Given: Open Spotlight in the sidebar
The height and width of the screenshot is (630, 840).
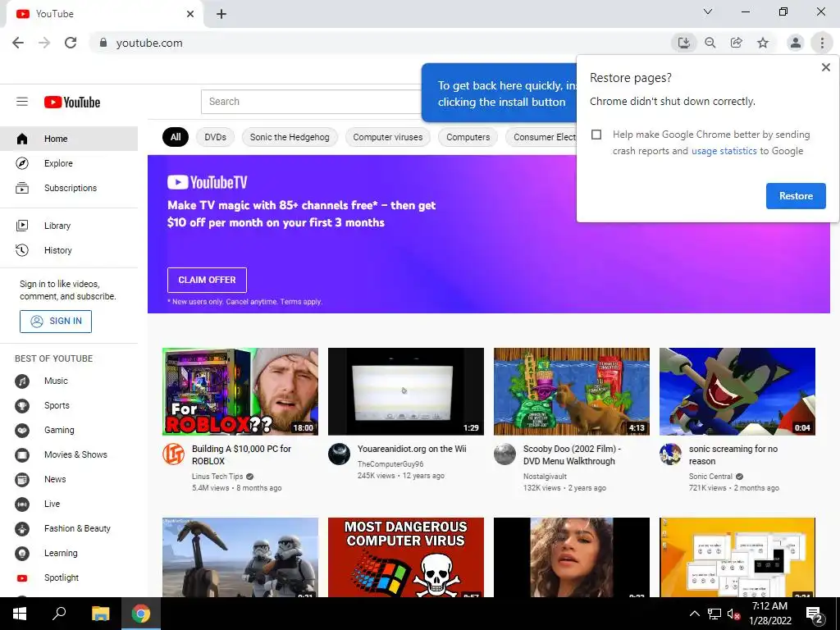Looking at the screenshot, I should coord(69,578).
